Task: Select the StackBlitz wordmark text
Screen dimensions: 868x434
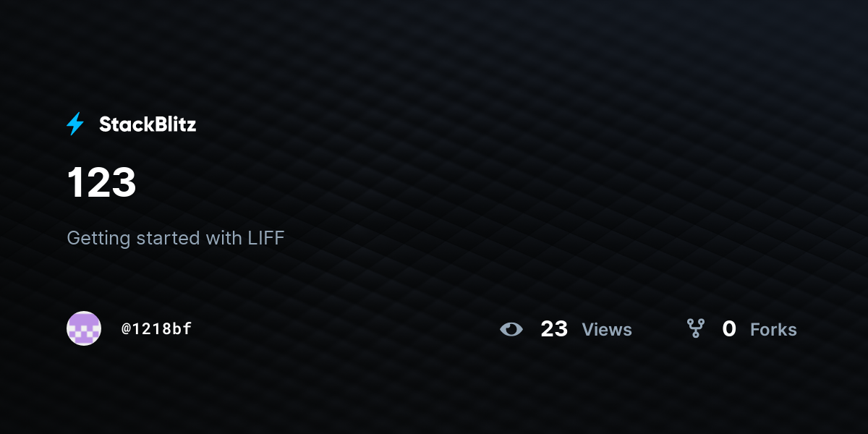Action: coord(148,124)
